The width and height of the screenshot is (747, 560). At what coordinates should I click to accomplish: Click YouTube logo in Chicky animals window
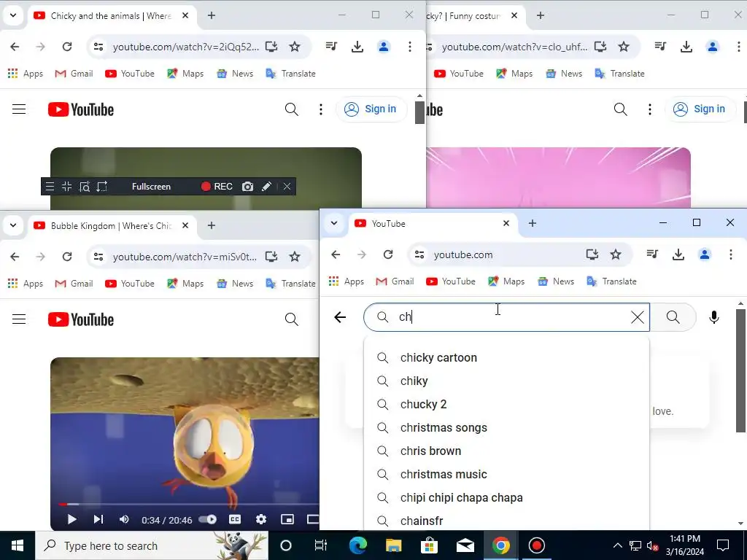[x=81, y=109]
